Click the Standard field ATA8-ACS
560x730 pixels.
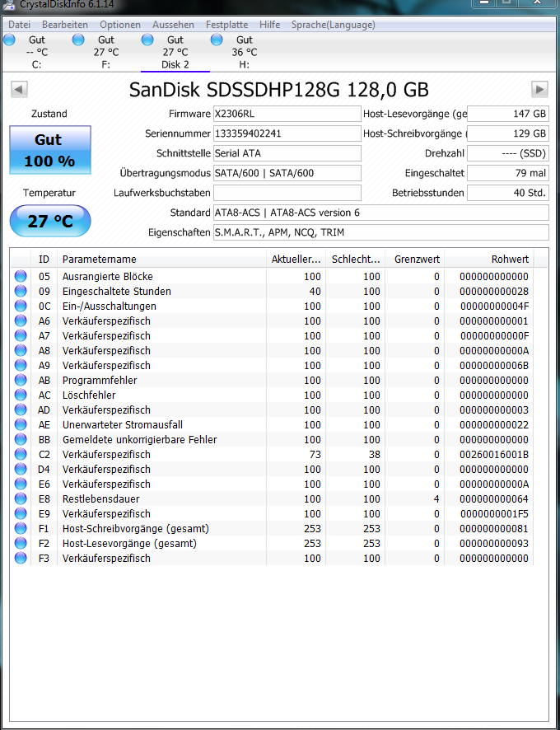[x=381, y=213]
